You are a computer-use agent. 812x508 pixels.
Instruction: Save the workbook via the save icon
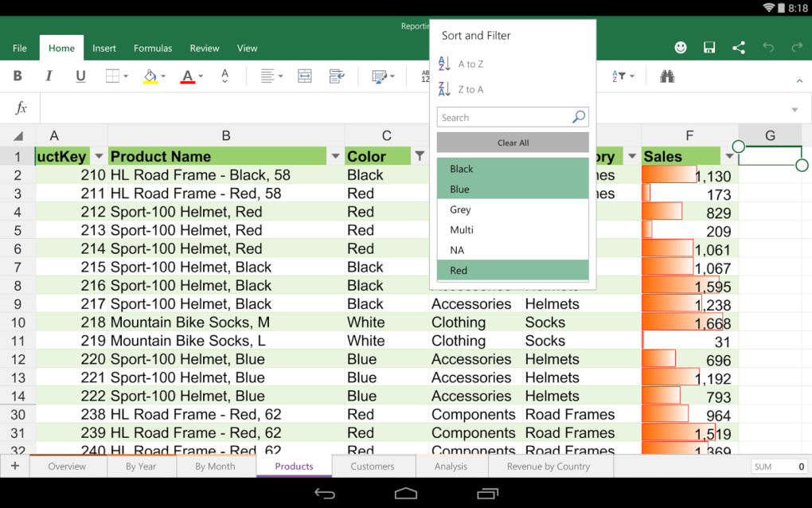coord(709,48)
